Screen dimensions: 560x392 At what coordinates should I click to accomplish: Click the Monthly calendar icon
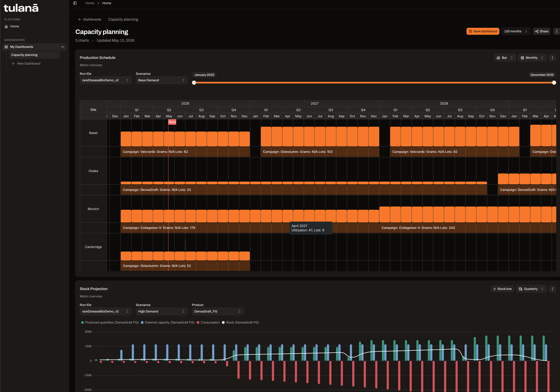click(522, 58)
